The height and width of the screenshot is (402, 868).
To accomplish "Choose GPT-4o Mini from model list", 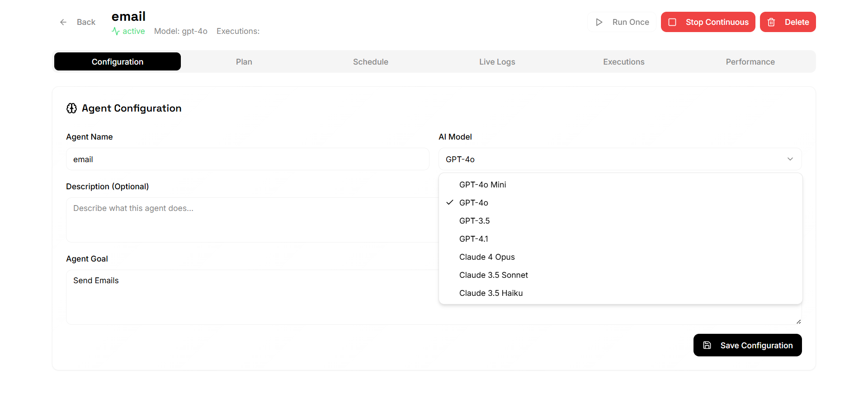I will click(x=620, y=185).
